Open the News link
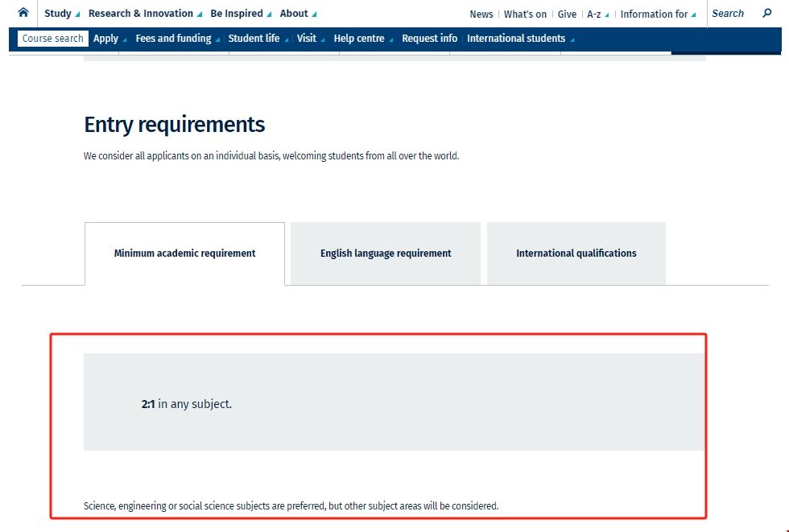789x532 pixels. coord(481,14)
